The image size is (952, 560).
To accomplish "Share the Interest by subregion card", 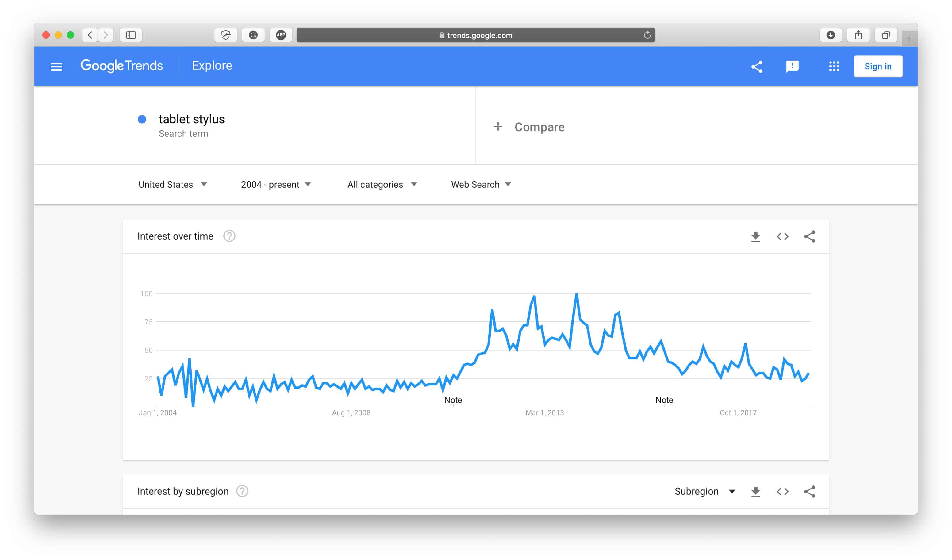I will pyautogui.click(x=810, y=492).
